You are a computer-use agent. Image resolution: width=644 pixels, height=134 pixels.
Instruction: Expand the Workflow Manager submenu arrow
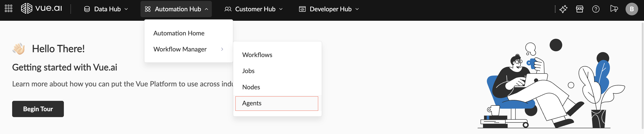point(222,49)
